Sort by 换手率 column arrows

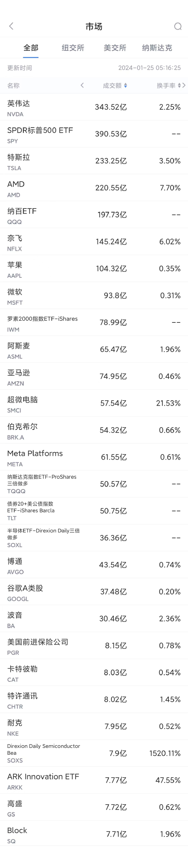(179, 86)
